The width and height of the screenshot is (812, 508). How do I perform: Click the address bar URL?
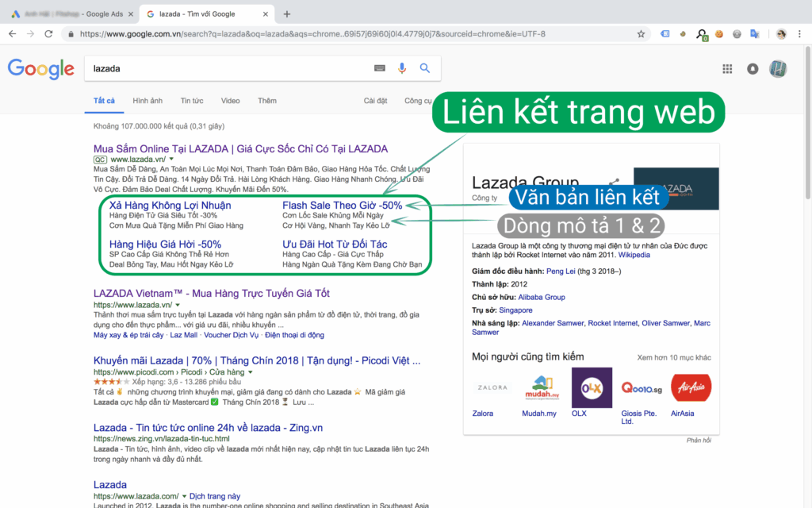(x=312, y=33)
